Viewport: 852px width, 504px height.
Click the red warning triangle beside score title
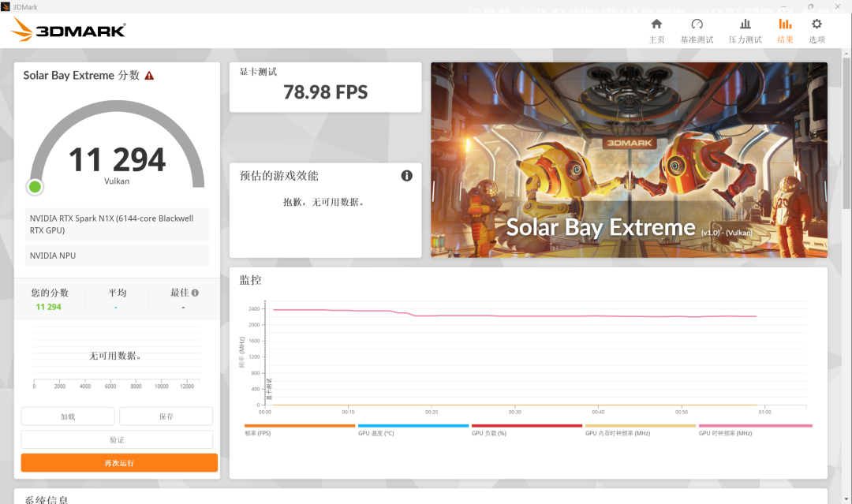pyautogui.click(x=149, y=76)
